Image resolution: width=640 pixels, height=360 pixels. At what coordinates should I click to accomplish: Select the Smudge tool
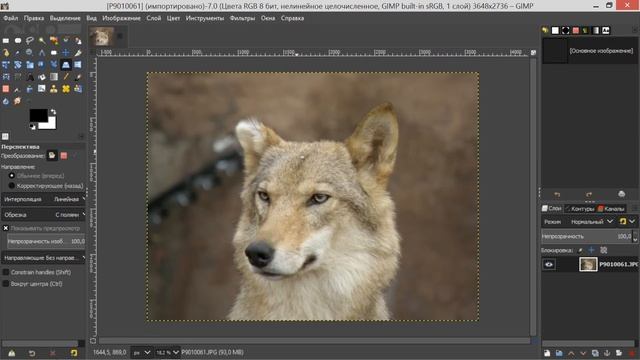(18, 101)
